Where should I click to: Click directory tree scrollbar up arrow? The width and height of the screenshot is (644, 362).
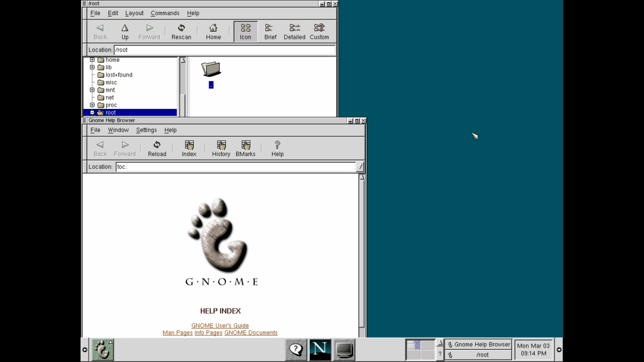click(183, 60)
